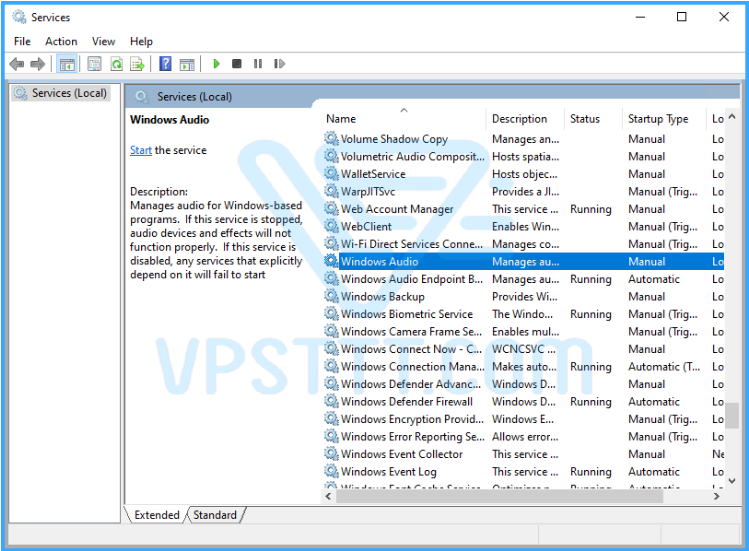Sort by the Description column header
Viewport: 749px width, 551px height.
(525, 119)
